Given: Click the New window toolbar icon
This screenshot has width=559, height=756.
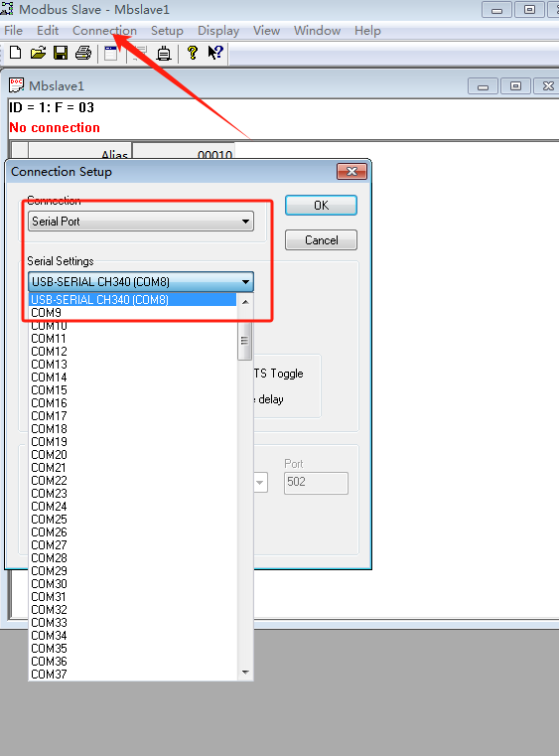Looking at the screenshot, I should 111,53.
